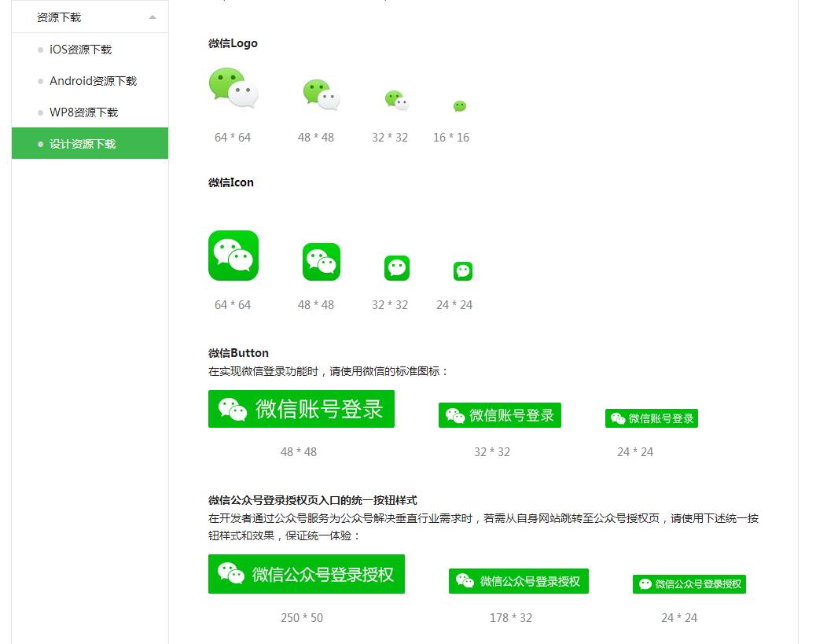Click the 16 * 16 size label
838x644 pixels.
tap(451, 138)
